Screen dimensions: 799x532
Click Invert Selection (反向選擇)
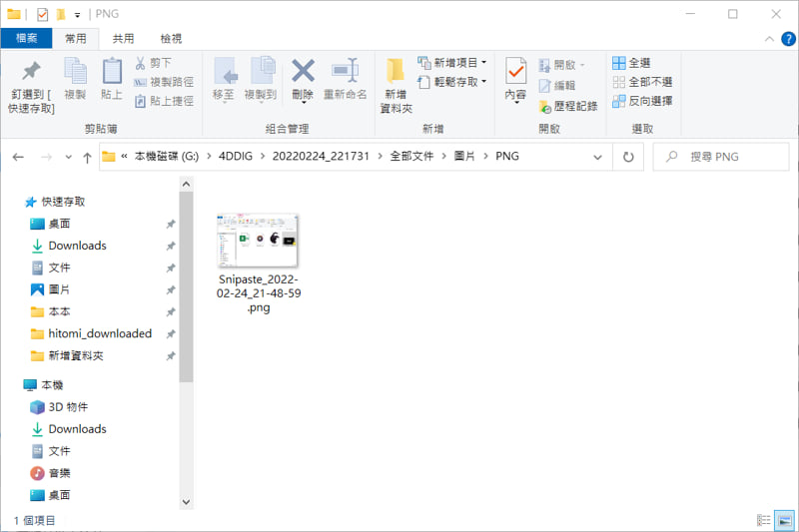tap(642, 101)
